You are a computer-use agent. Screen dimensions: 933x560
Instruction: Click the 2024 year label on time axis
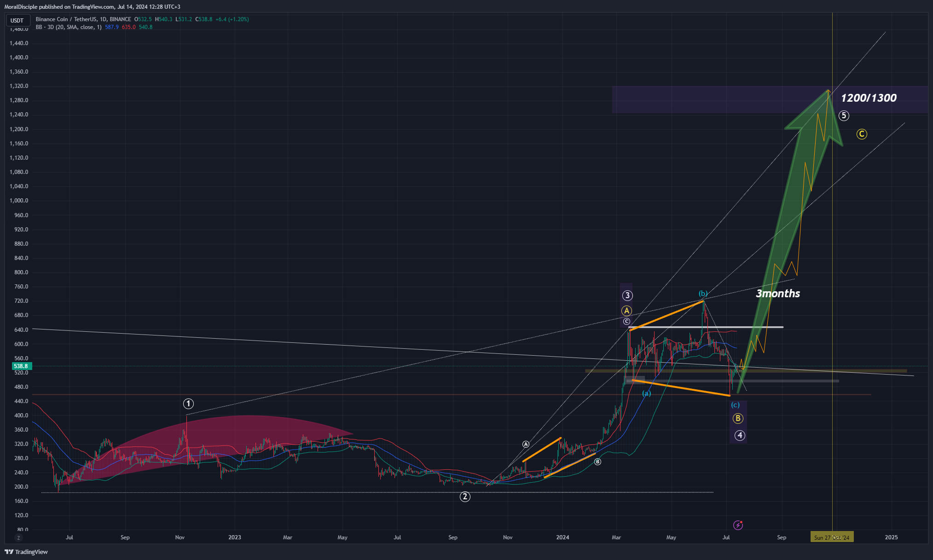click(x=562, y=537)
